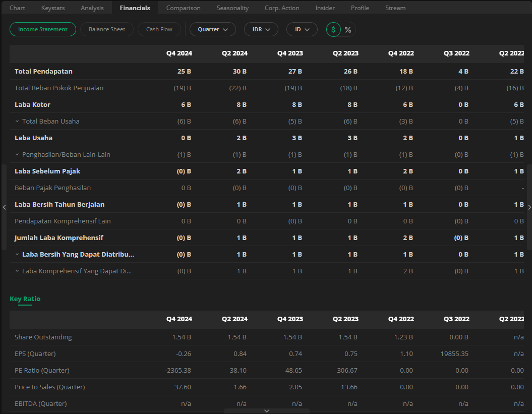Click the bottom chevron down icon
The image size is (532, 414).
(x=267, y=410)
